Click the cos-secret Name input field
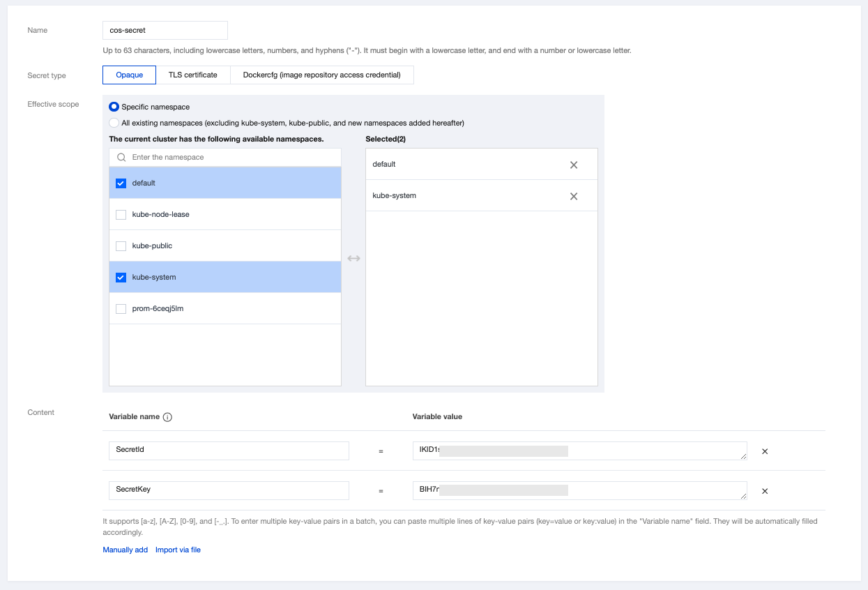The width and height of the screenshot is (868, 590). (x=165, y=31)
